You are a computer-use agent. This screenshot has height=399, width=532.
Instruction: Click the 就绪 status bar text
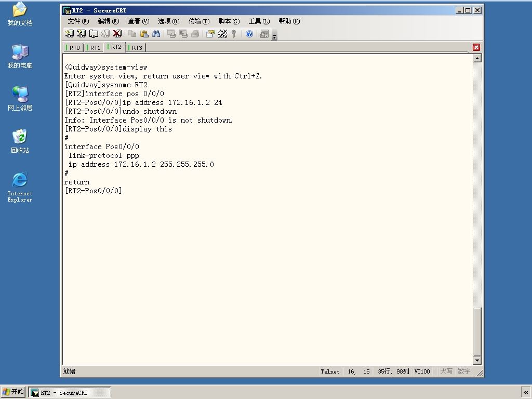pos(69,371)
